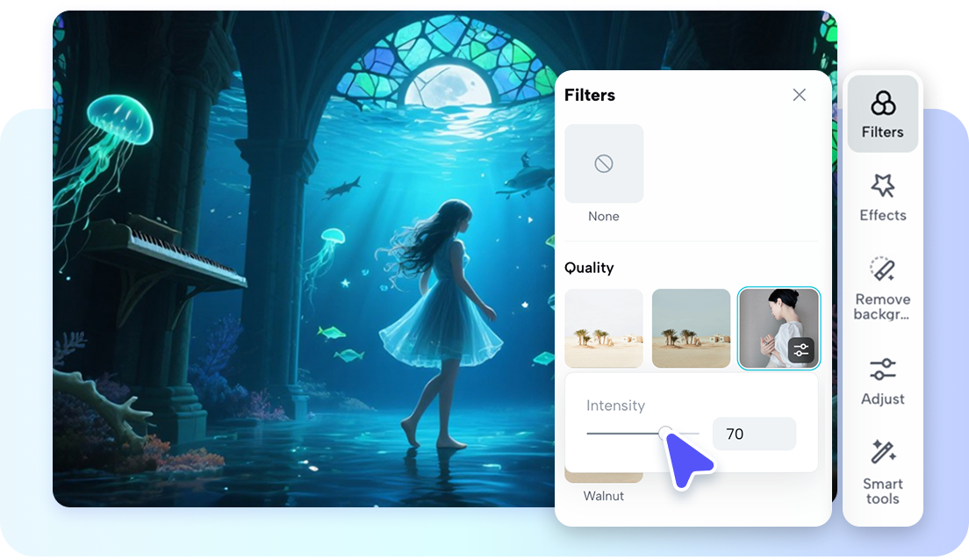Click the Filters panel title
The width and height of the screenshot is (969, 560).
[x=590, y=95]
